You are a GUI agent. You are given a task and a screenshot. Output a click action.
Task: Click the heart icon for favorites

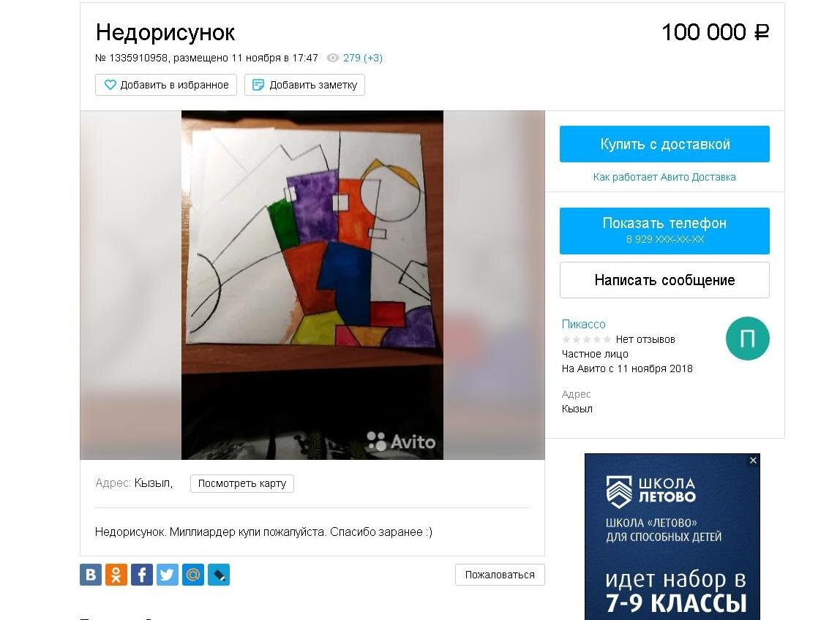(110, 85)
